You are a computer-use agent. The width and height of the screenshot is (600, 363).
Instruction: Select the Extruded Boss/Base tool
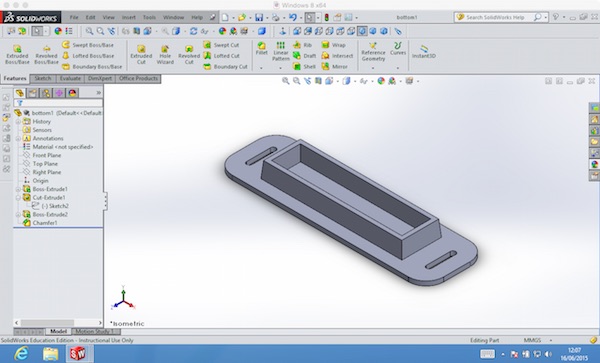pyautogui.click(x=17, y=54)
